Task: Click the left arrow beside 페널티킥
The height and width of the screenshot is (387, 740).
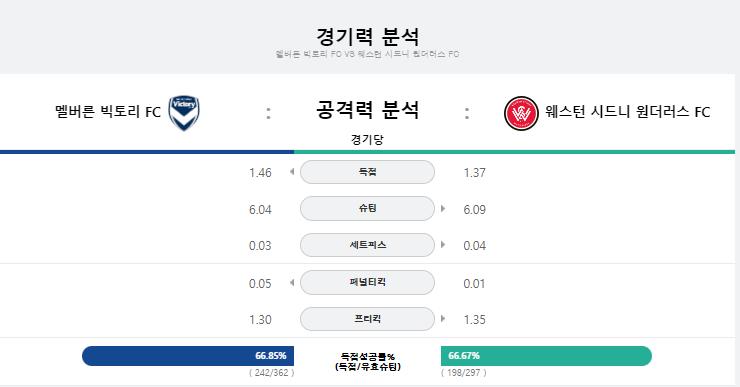Action: pyautogui.click(x=292, y=282)
